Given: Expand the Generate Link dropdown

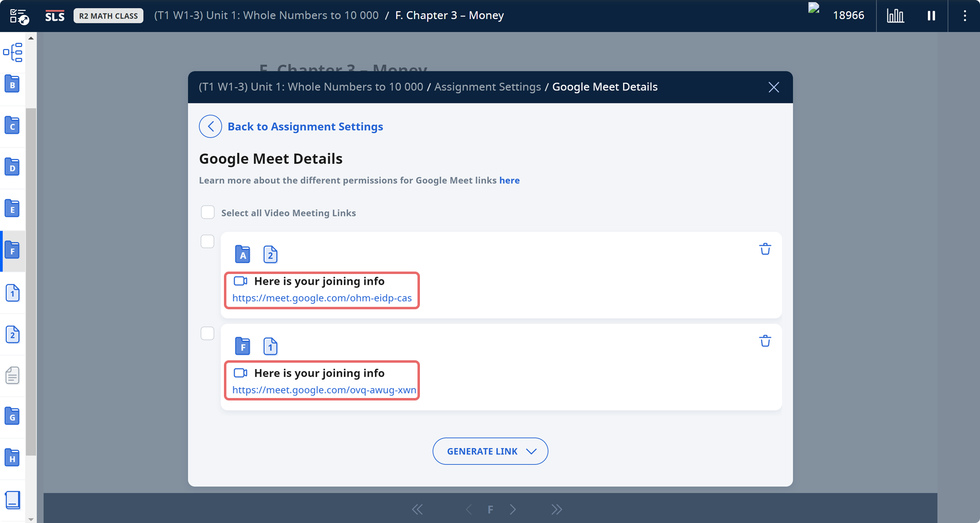Looking at the screenshot, I should [490, 451].
